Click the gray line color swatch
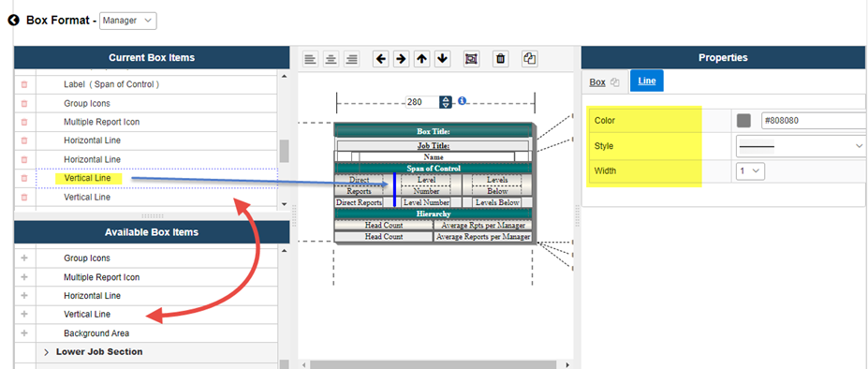Viewport: 868px width, 369px height. click(x=744, y=120)
